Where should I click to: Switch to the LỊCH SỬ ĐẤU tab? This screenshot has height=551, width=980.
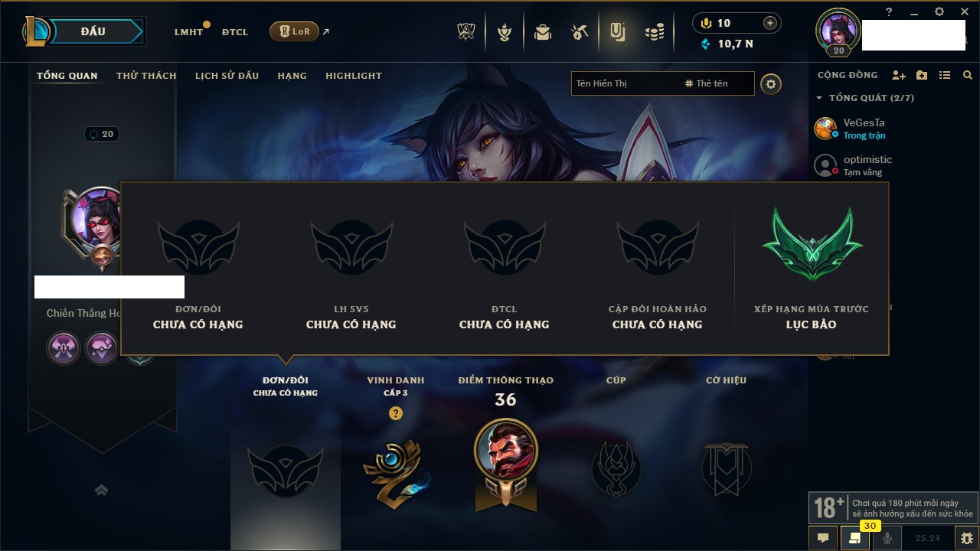pyautogui.click(x=227, y=76)
